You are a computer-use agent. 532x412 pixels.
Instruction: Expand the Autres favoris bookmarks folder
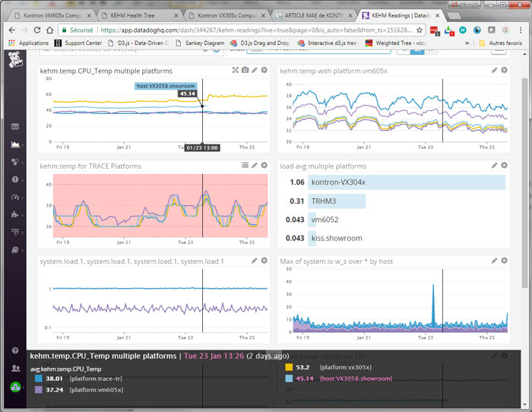coord(501,43)
